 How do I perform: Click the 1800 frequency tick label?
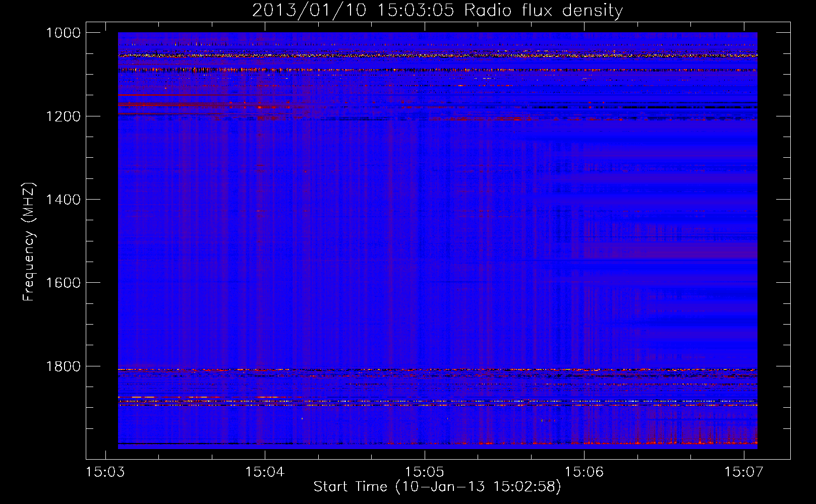[63, 366]
